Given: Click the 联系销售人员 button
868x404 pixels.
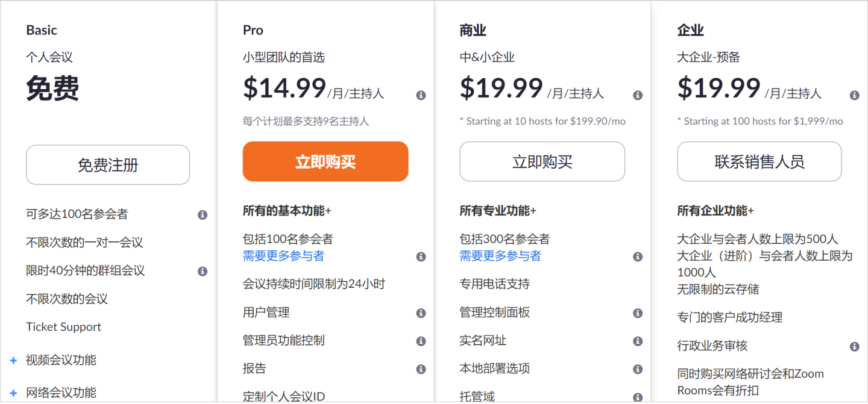Looking at the screenshot, I should pyautogui.click(x=759, y=161).
